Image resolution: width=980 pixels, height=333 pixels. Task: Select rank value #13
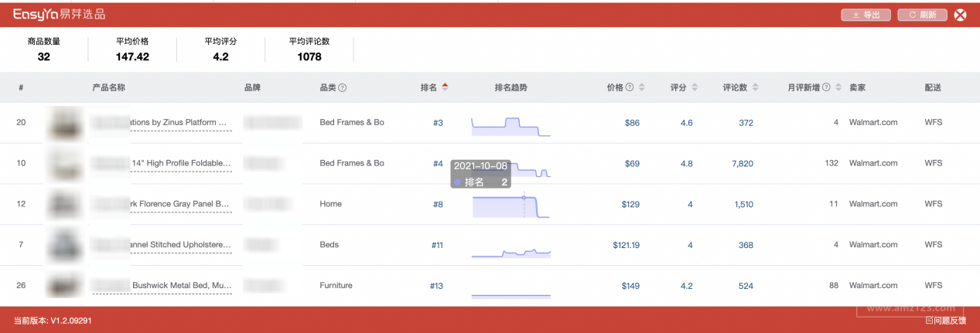pyautogui.click(x=436, y=286)
